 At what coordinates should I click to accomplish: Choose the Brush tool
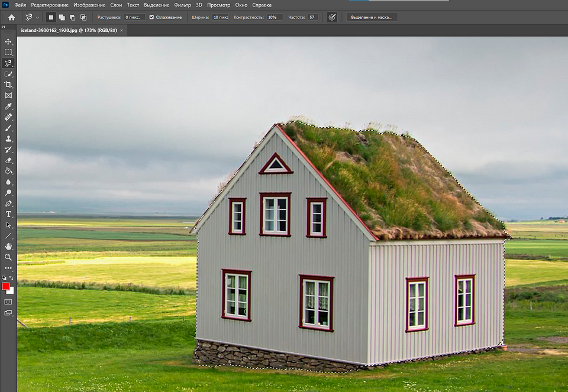[8, 128]
